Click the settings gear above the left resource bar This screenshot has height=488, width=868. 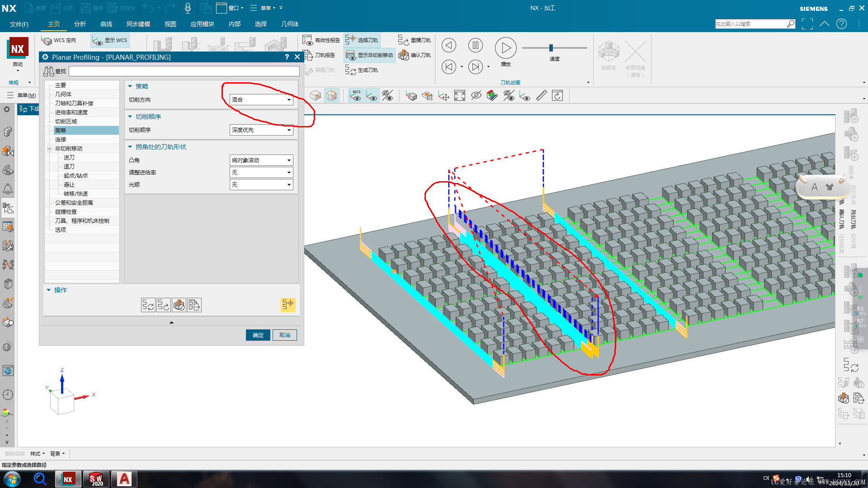[7, 109]
